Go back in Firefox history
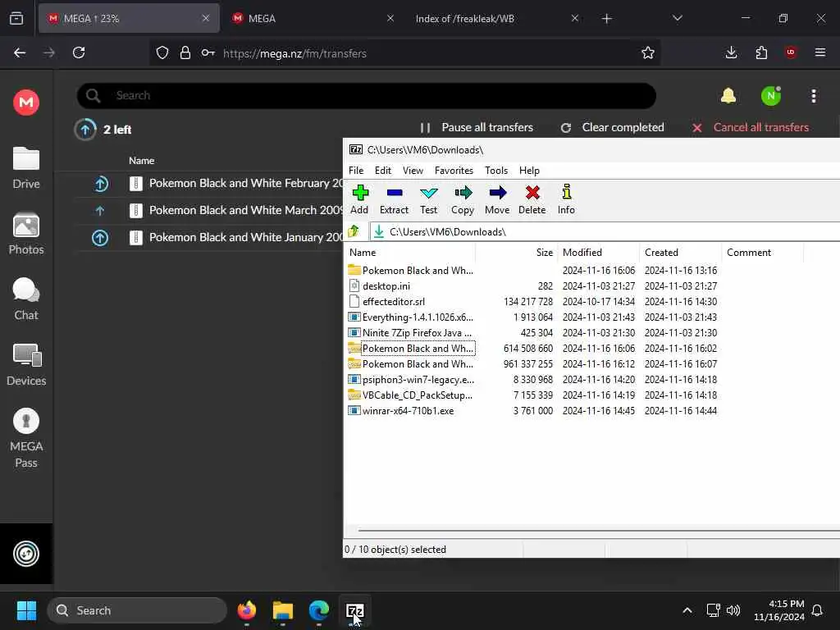The width and height of the screenshot is (840, 630). pyautogui.click(x=20, y=52)
